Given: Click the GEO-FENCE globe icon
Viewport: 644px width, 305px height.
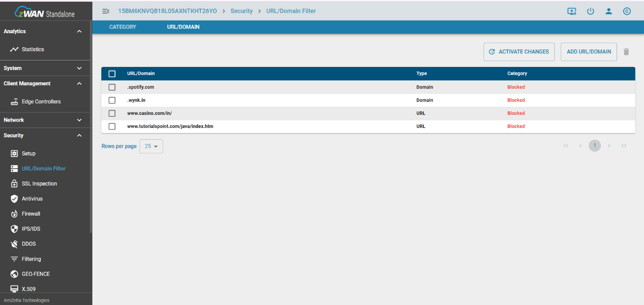Looking at the screenshot, I should click(x=14, y=274).
